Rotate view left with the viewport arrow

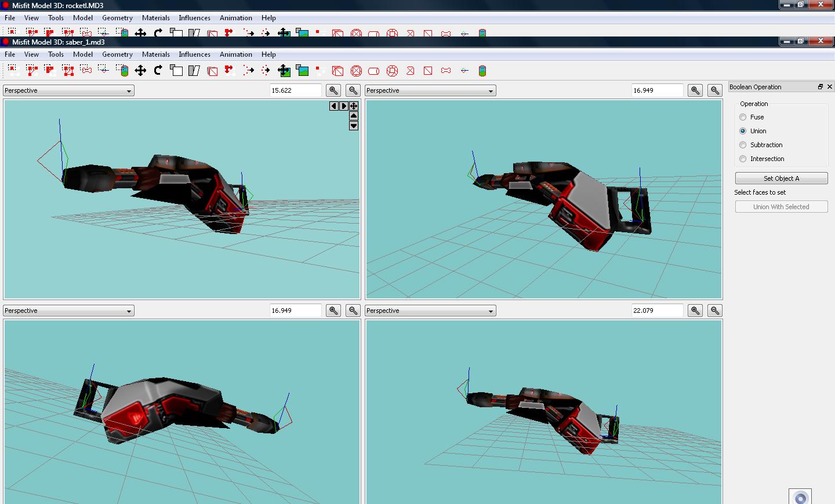tap(333, 106)
